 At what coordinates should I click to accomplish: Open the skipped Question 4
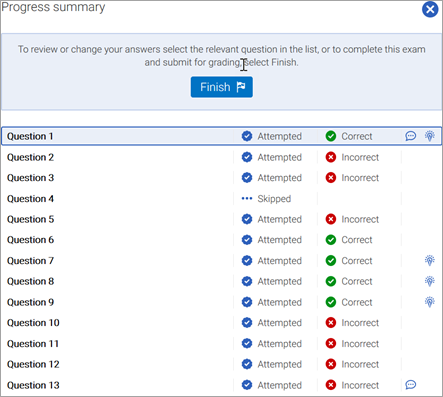coord(222,199)
